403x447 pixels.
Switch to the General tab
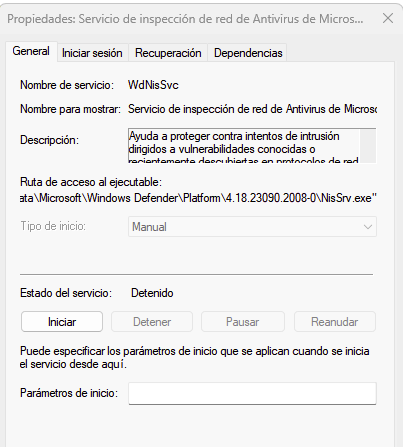pos(31,51)
